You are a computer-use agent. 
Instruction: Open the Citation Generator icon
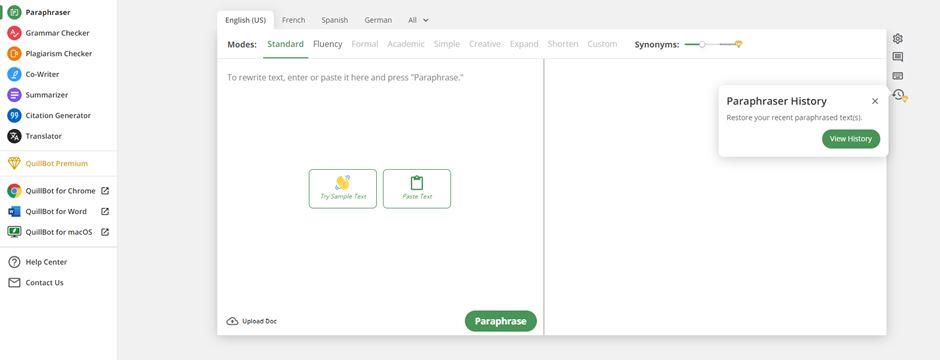[x=14, y=116]
